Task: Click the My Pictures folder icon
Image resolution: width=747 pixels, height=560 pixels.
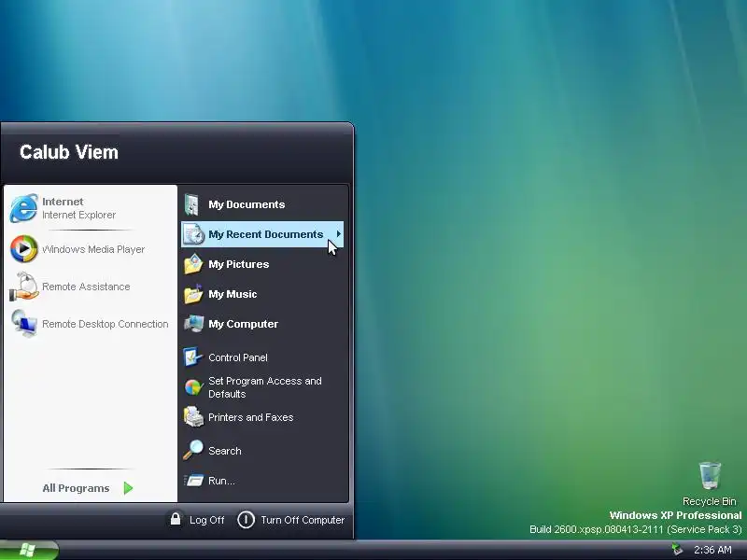Action: click(193, 264)
